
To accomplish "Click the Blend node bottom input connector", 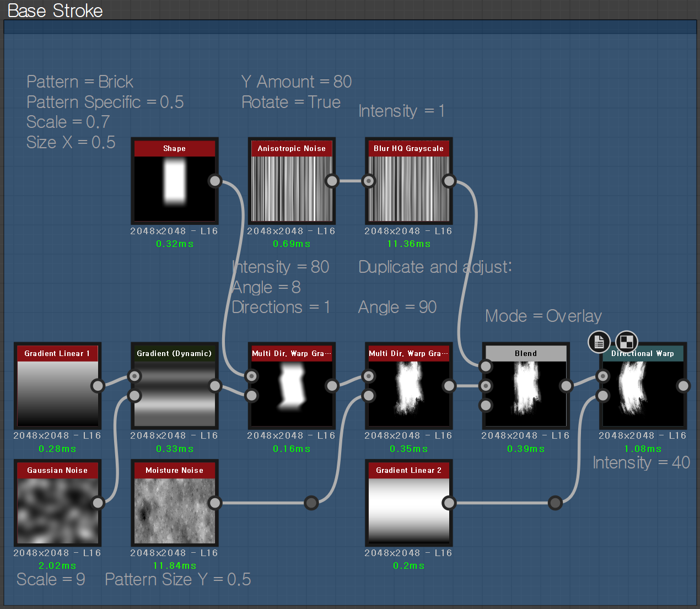I will click(486, 406).
